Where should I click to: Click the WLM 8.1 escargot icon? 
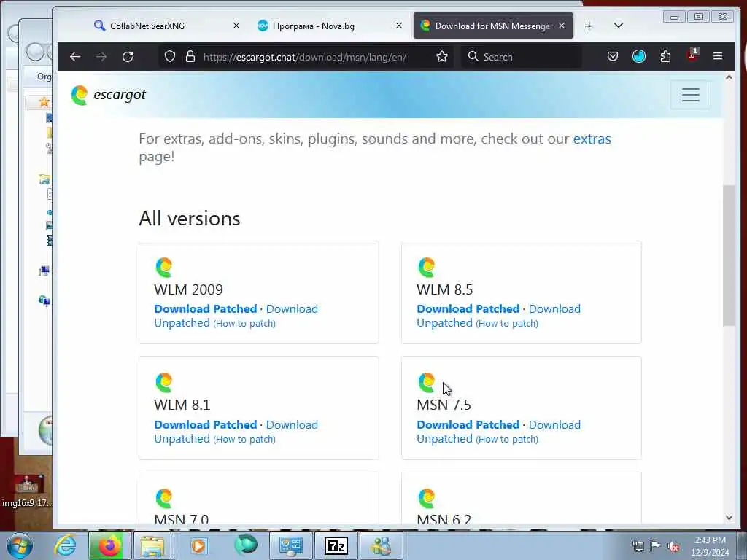164,382
